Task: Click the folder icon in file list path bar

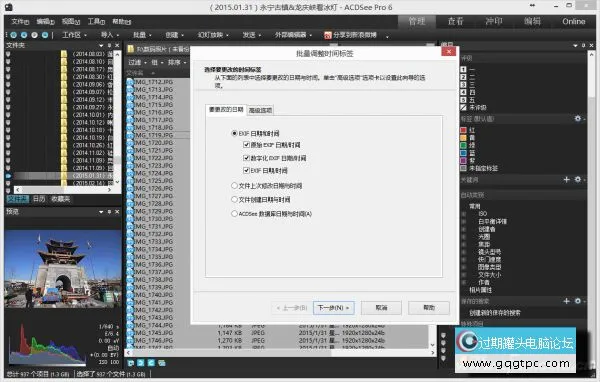Action: pyautogui.click(x=130, y=49)
